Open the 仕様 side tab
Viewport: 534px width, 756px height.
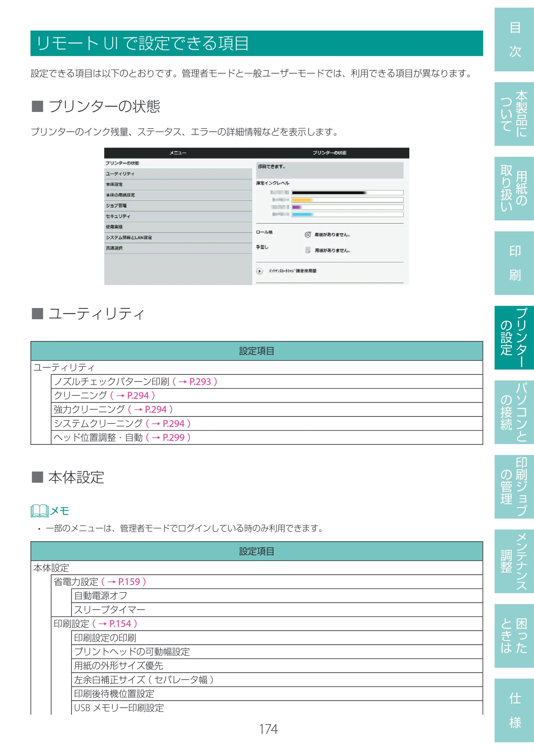(514, 711)
